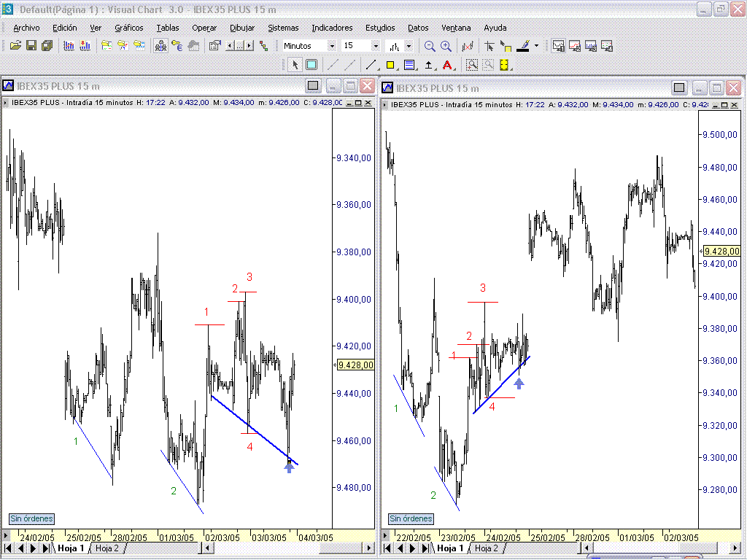The height and width of the screenshot is (560, 747).
Task: Click the left chart window square header icon
Action: click(x=313, y=86)
